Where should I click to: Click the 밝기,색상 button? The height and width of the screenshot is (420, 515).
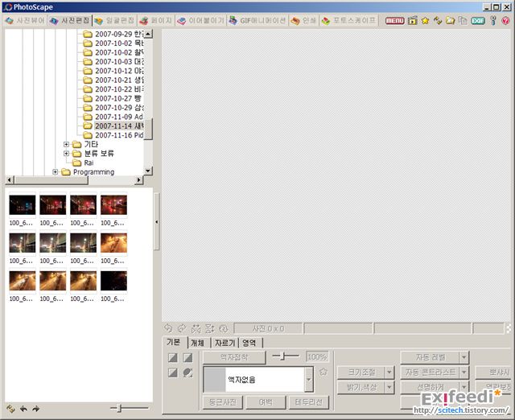pos(361,388)
